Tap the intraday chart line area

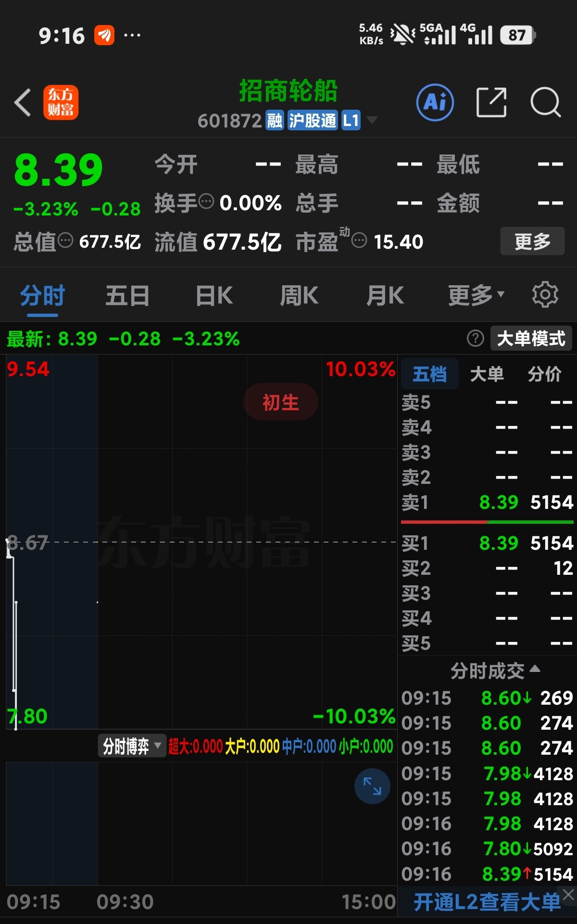click(201, 542)
